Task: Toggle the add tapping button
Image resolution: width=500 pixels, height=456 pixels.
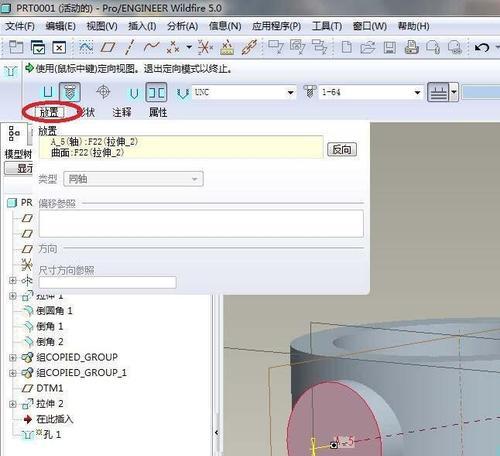Action: coord(134,93)
